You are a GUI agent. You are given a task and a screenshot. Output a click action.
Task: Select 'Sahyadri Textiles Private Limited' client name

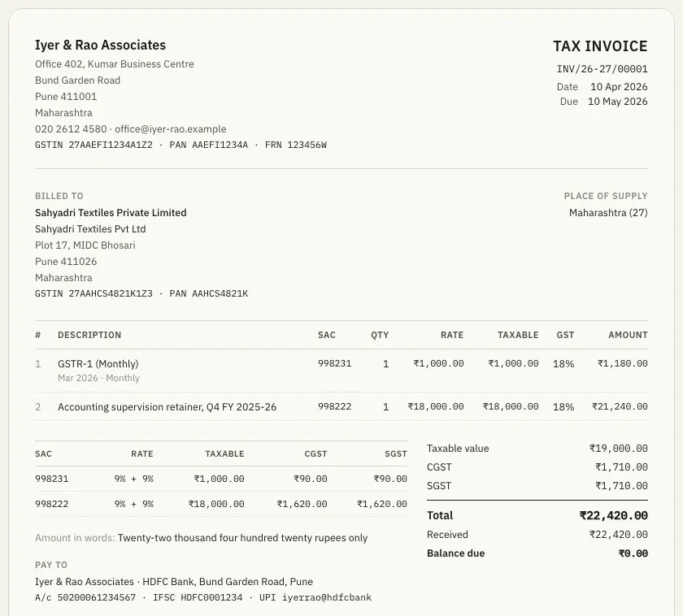[x=111, y=212]
